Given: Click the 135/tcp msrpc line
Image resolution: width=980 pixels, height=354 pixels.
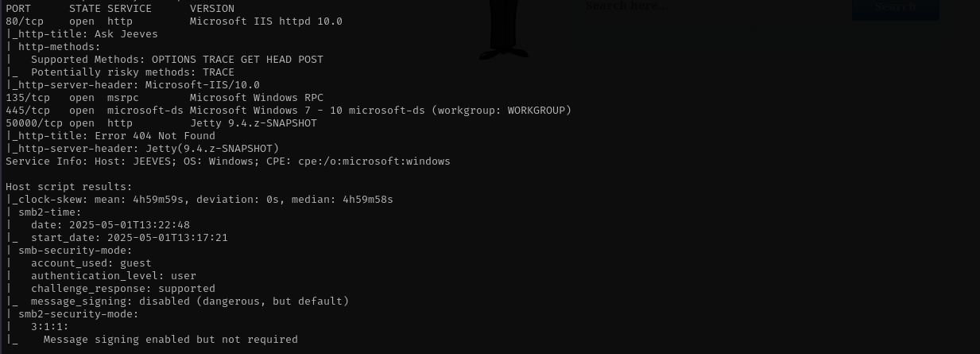Looking at the screenshot, I should [x=161, y=98].
